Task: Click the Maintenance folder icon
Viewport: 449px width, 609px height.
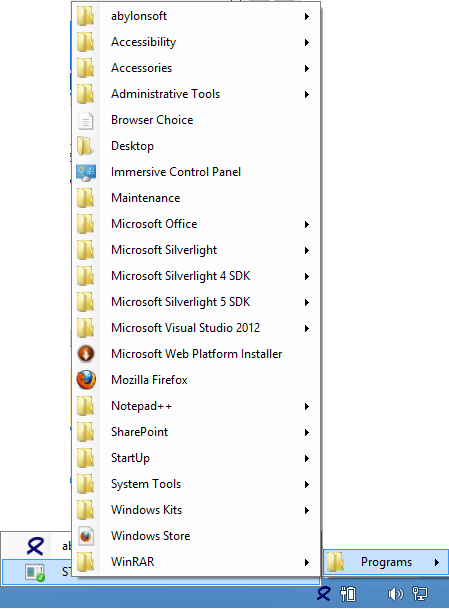Action: 85,198
